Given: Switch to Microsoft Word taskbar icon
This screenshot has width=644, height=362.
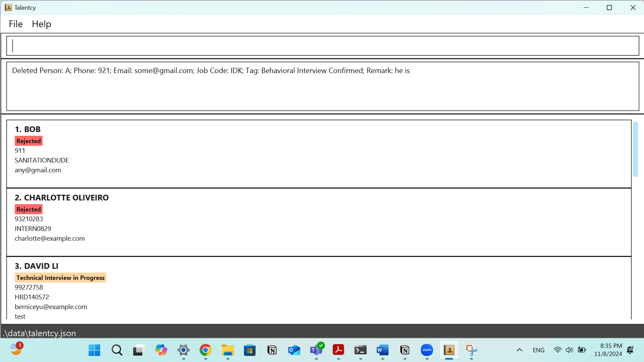Looking at the screenshot, I should (x=382, y=350).
